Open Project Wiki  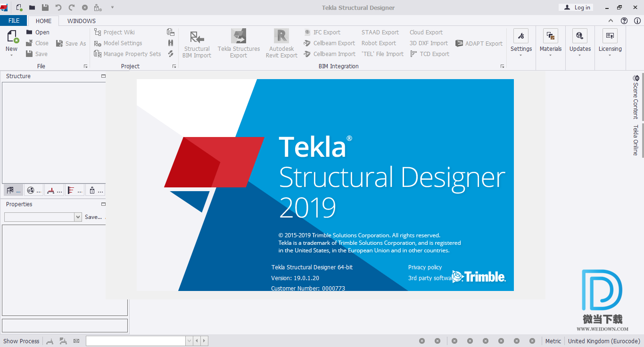tap(115, 32)
